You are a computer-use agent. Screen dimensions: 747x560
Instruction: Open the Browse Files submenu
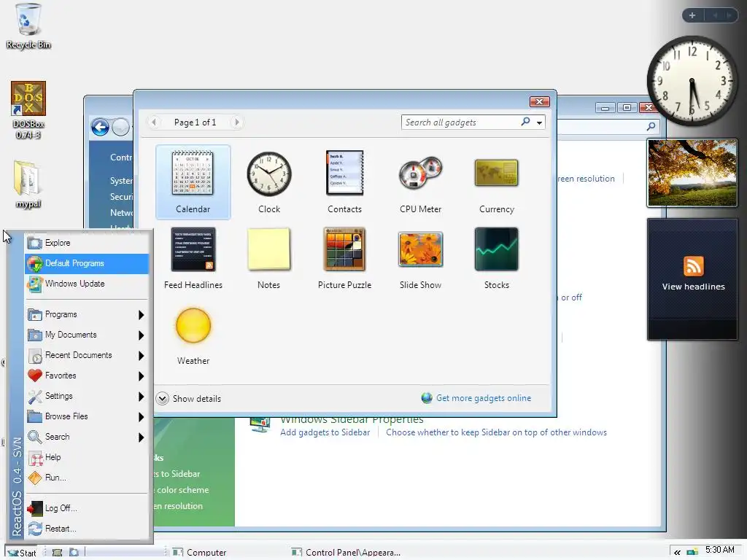tap(87, 416)
